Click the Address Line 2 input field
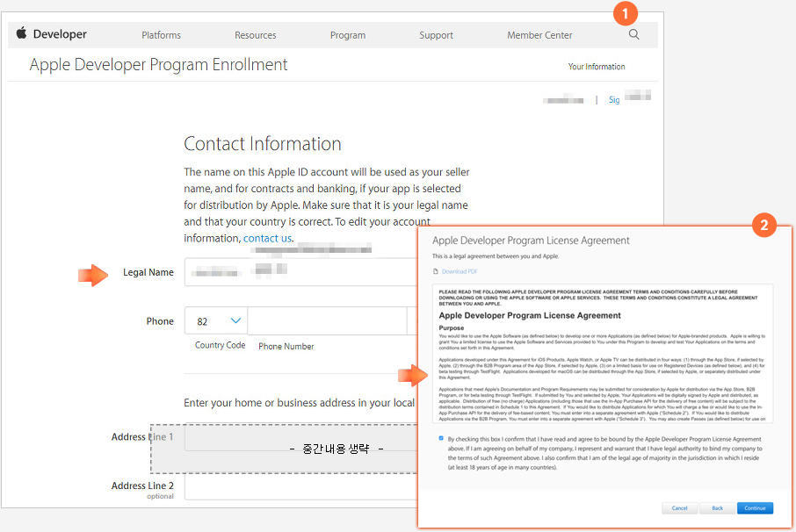This screenshot has width=796, height=532. coord(301,487)
